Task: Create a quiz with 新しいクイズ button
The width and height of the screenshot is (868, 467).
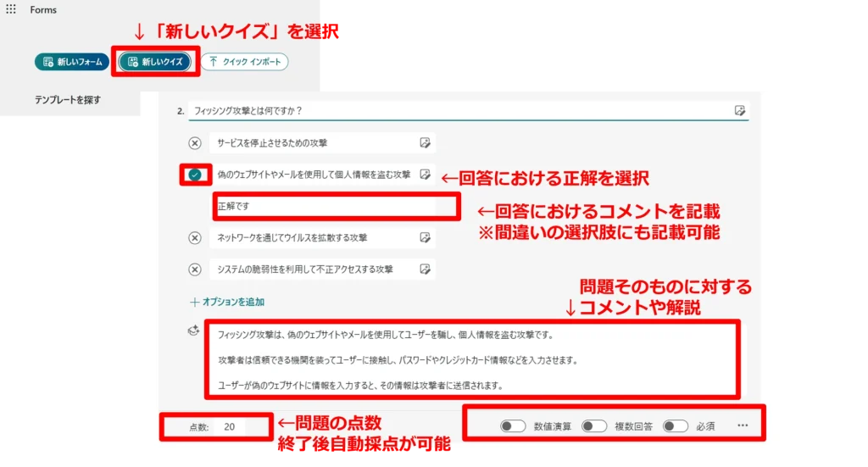Action: click(155, 62)
